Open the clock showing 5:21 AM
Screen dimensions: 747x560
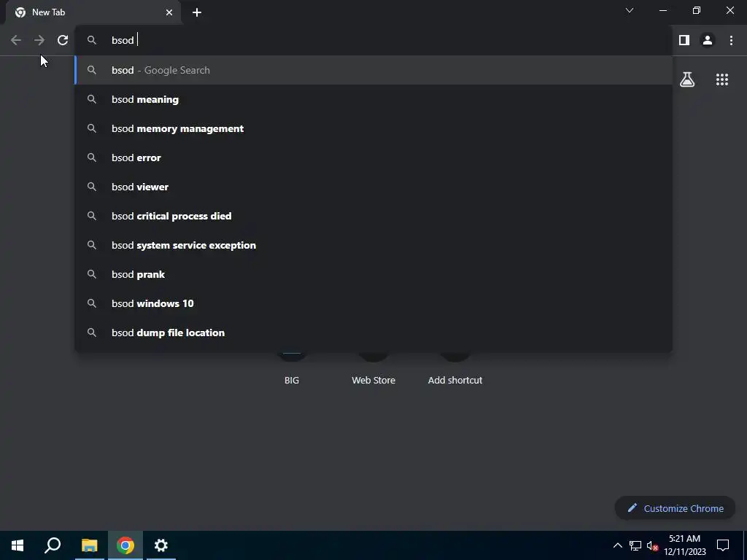[684, 545]
